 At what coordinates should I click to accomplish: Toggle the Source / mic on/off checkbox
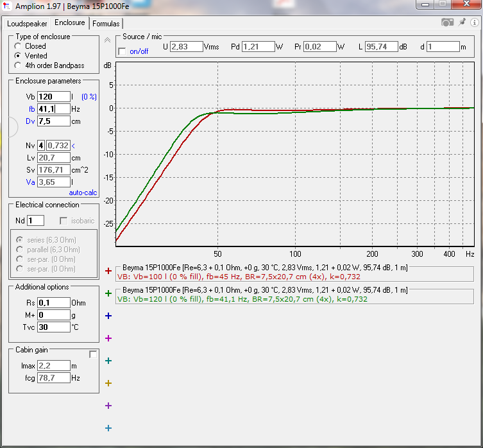tap(123, 51)
